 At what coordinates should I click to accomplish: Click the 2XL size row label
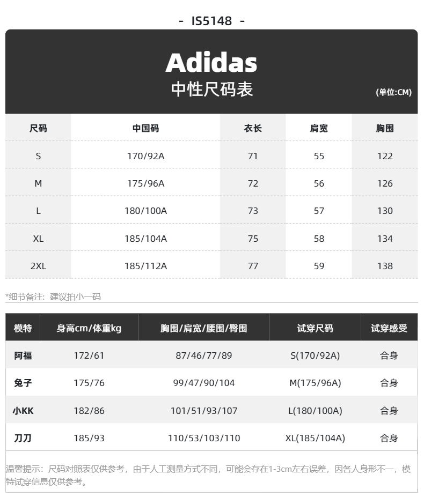point(38,266)
